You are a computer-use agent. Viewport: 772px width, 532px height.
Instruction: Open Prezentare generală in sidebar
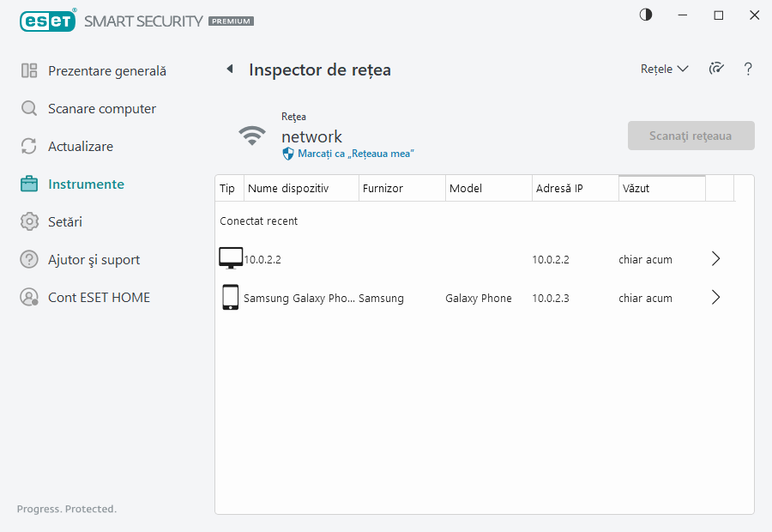[106, 71]
